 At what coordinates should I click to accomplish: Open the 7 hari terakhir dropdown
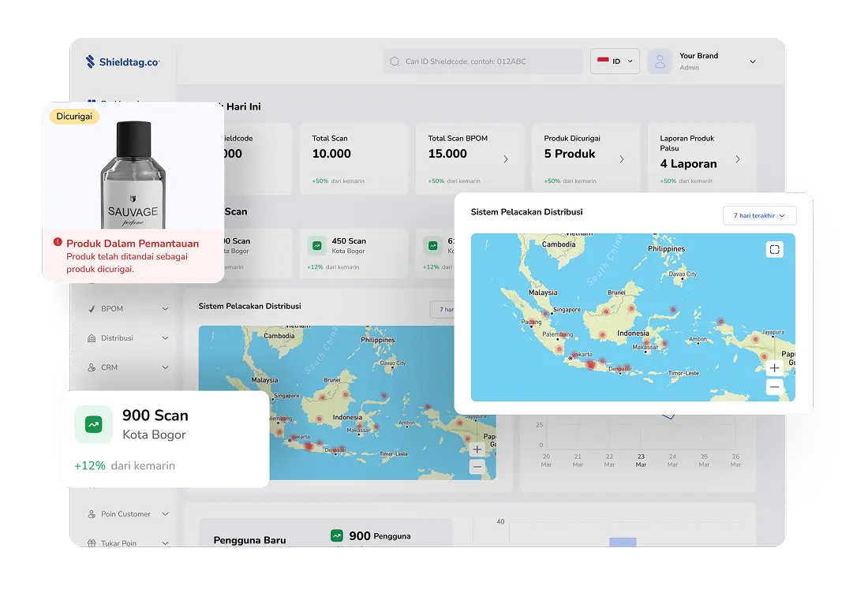point(759,215)
